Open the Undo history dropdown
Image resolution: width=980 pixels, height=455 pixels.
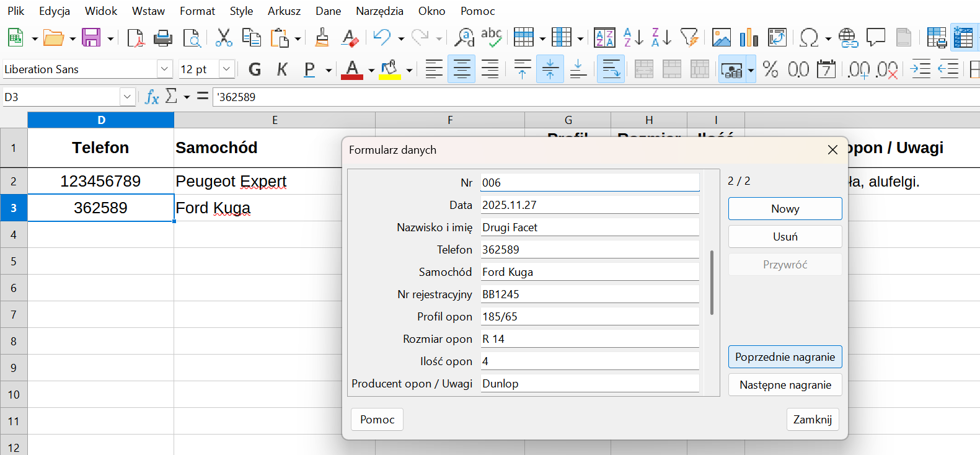click(x=400, y=38)
